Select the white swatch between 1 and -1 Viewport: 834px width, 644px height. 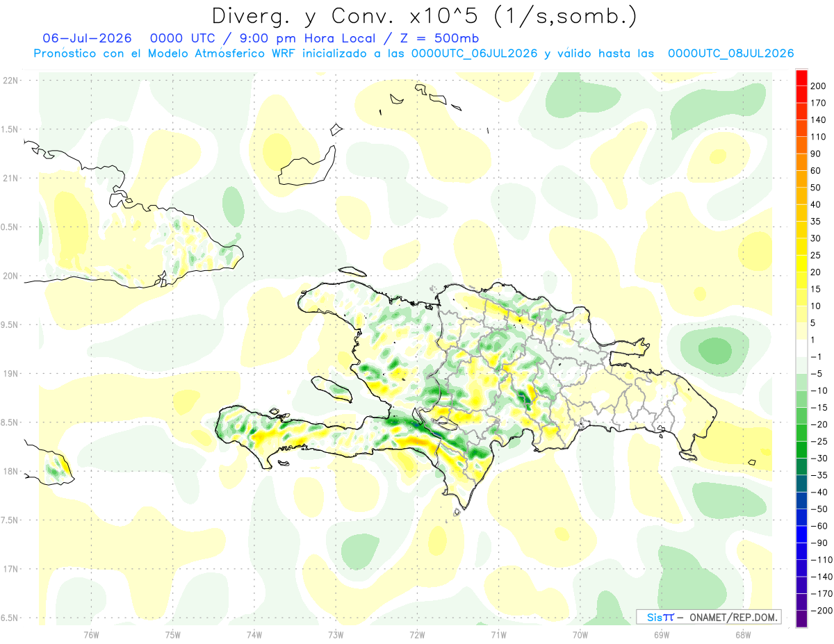coord(802,348)
